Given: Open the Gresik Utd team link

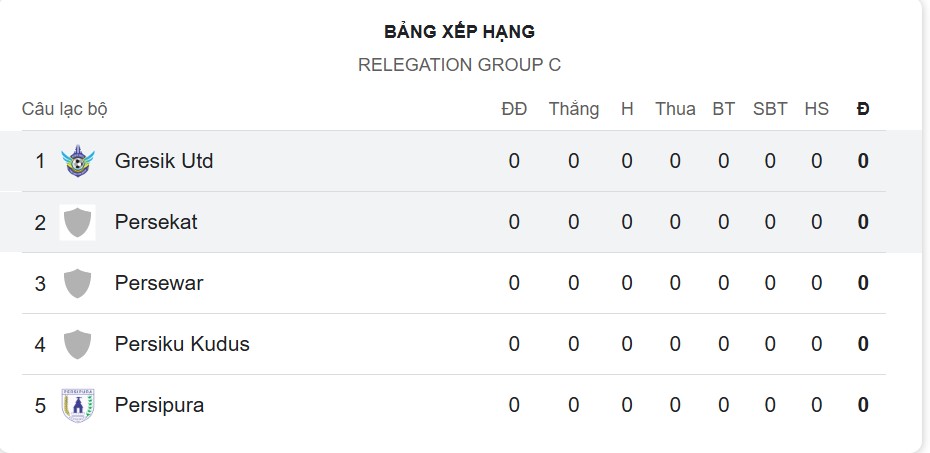Looking at the screenshot, I should (164, 161).
